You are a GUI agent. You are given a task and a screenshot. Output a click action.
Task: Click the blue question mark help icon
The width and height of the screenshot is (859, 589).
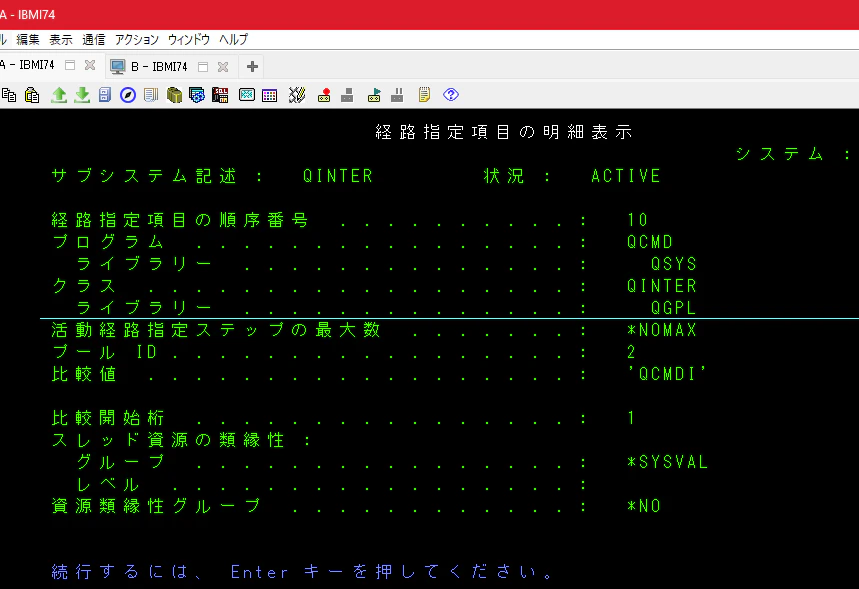tap(450, 95)
